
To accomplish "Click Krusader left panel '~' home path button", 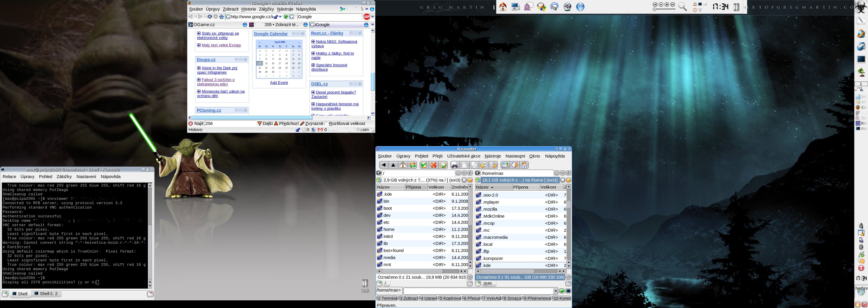I will point(464,173).
